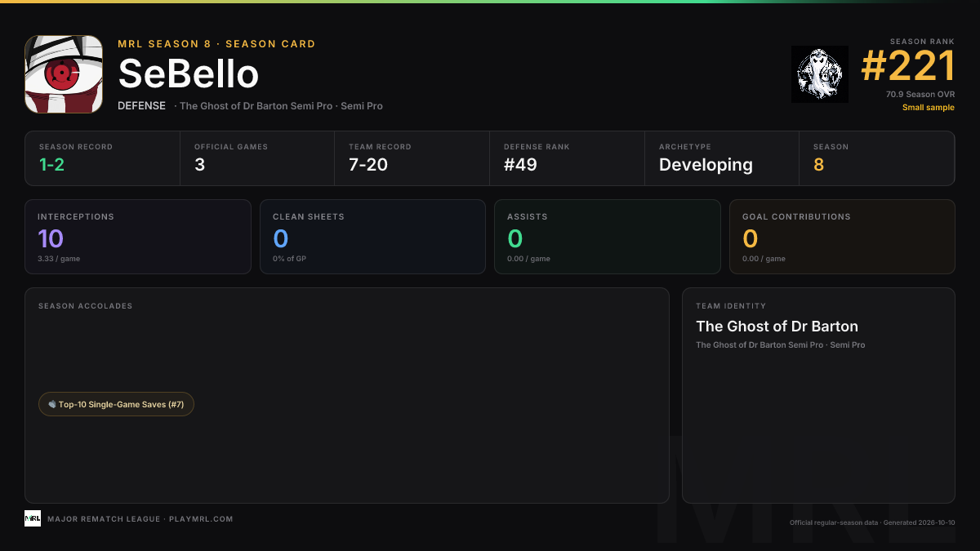The image size is (980, 551).
Task: Click the MRL logo in the footer
Action: pyautogui.click(x=33, y=518)
